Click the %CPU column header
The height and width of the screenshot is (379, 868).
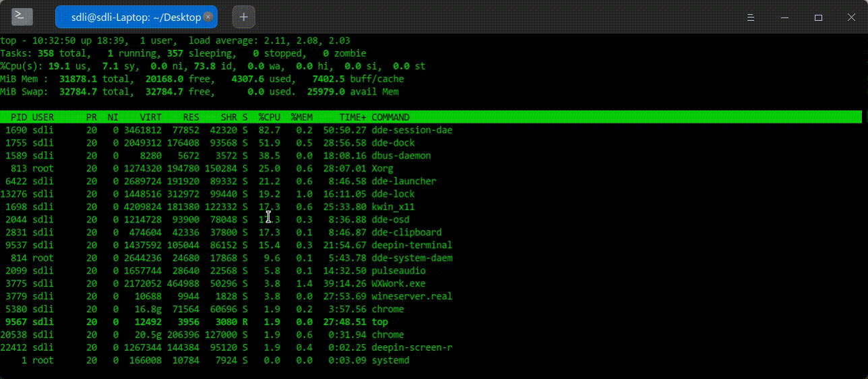pos(270,117)
